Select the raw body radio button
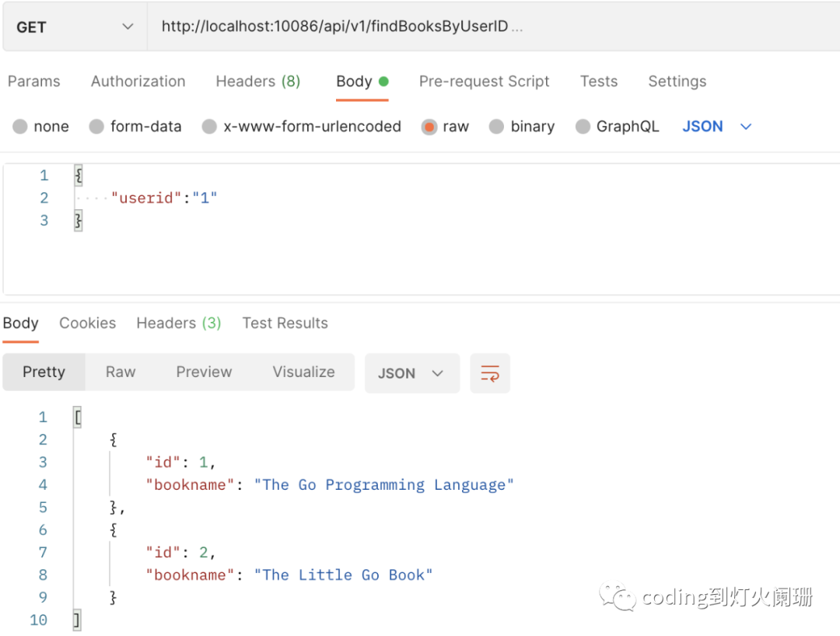 click(429, 127)
